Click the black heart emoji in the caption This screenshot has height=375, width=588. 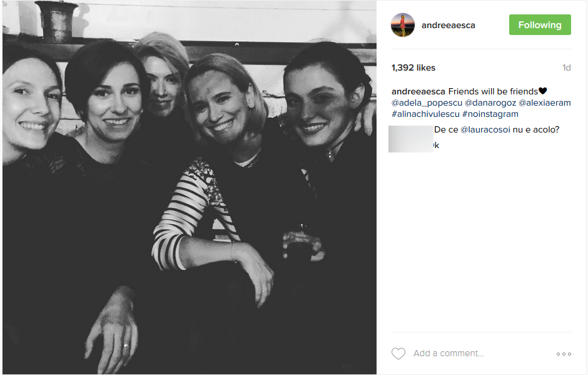[543, 92]
